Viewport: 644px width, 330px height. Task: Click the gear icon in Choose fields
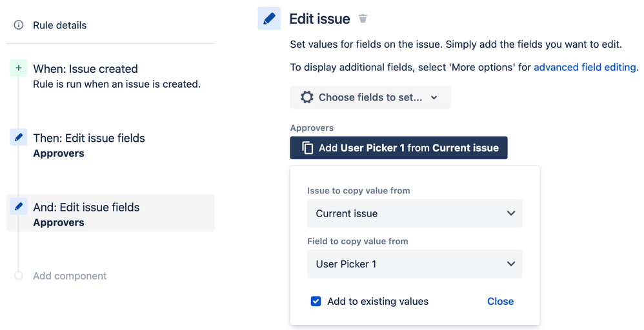[307, 97]
